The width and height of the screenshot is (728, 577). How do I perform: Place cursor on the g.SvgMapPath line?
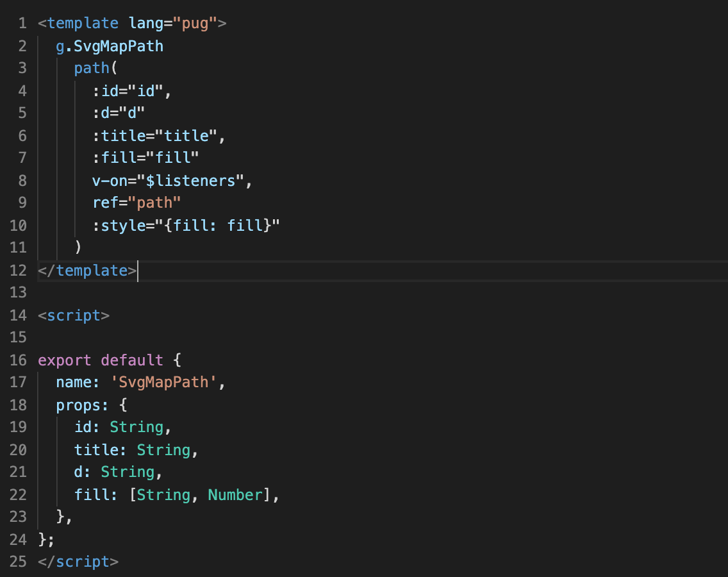[110, 46]
